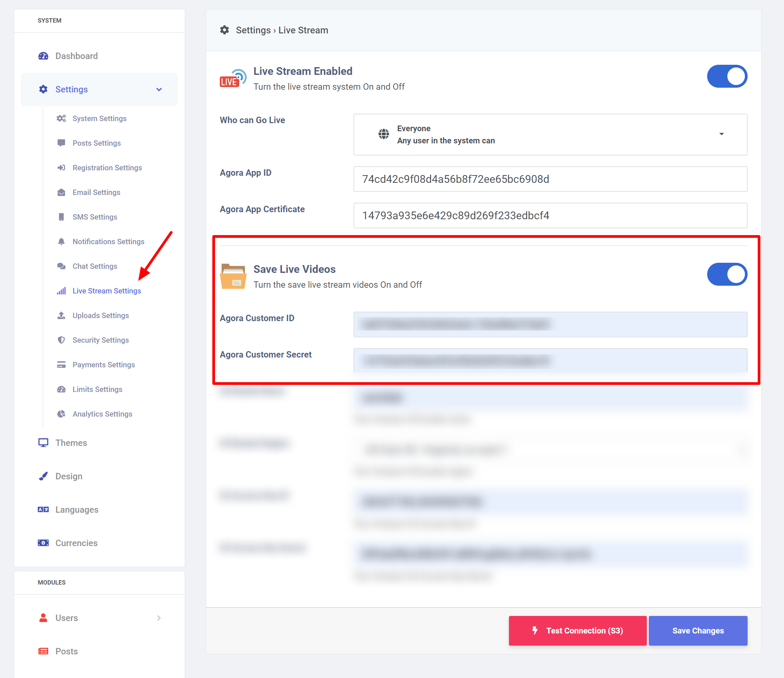This screenshot has width=784, height=678.
Task: Open Live Stream Settings menu item
Action: tap(107, 291)
